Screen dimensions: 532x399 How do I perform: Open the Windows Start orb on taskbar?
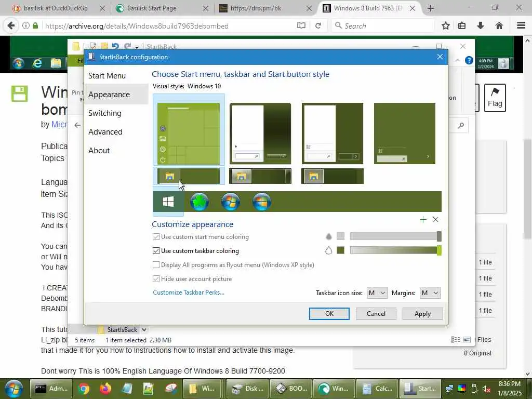pyautogui.click(x=14, y=389)
